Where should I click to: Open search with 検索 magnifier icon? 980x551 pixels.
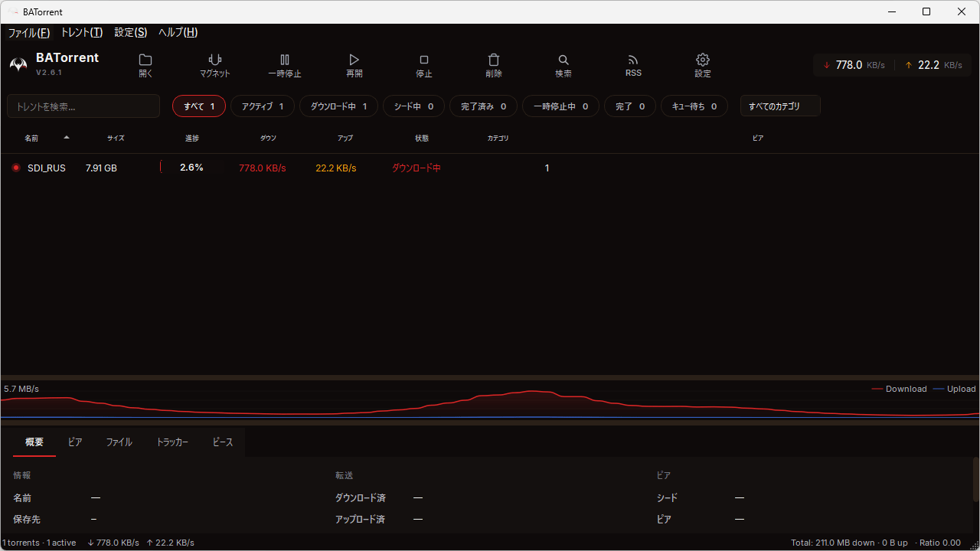tap(563, 66)
